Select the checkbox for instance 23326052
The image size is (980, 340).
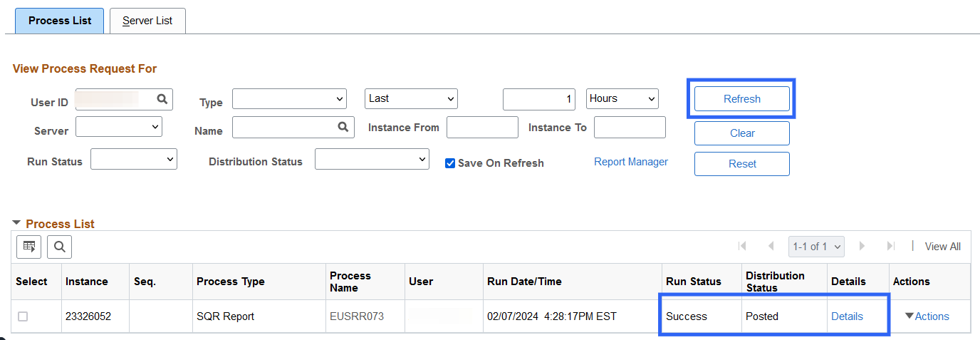[23, 316]
